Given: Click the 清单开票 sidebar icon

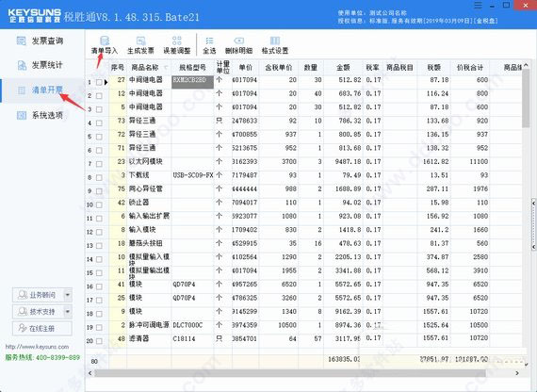Looking at the screenshot, I should click(22, 90).
